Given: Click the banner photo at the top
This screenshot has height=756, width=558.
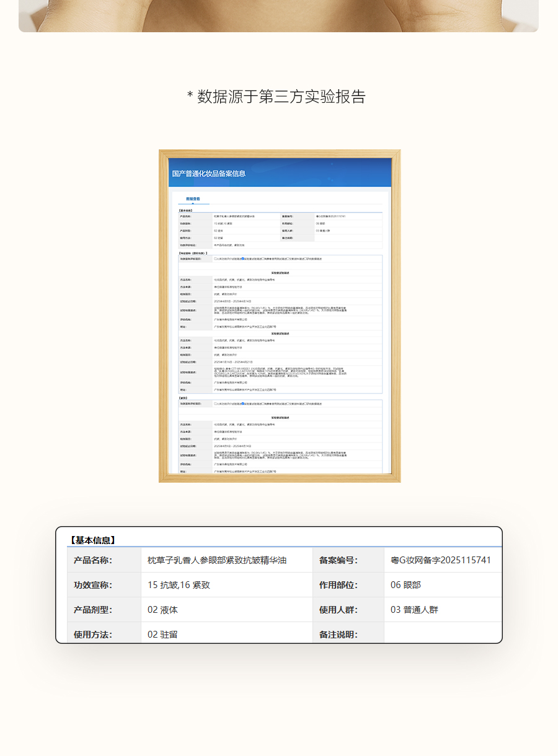Looking at the screenshot, I should coord(279,15).
